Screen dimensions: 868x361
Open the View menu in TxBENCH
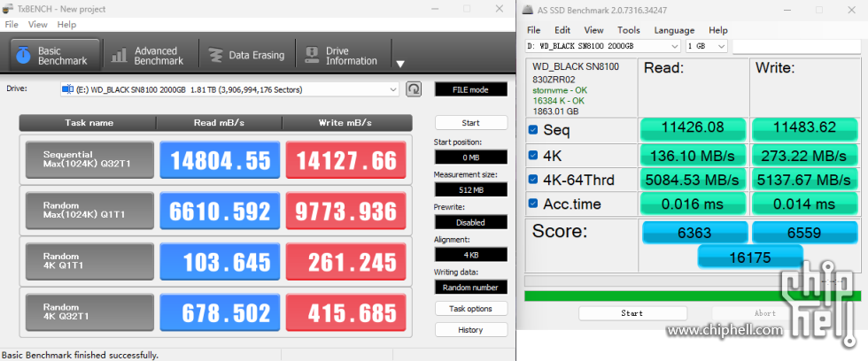tap(37, 24)
